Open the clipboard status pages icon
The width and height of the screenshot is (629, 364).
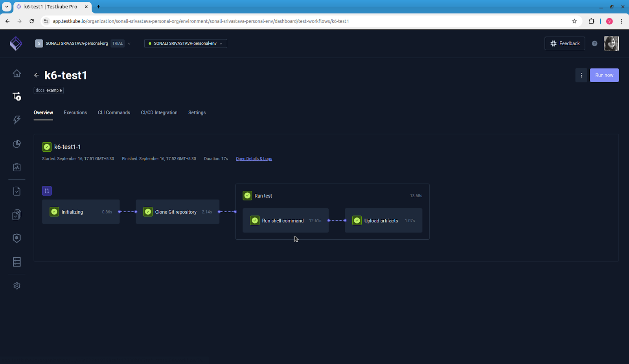pyautogui.click(x=17, y=167)
